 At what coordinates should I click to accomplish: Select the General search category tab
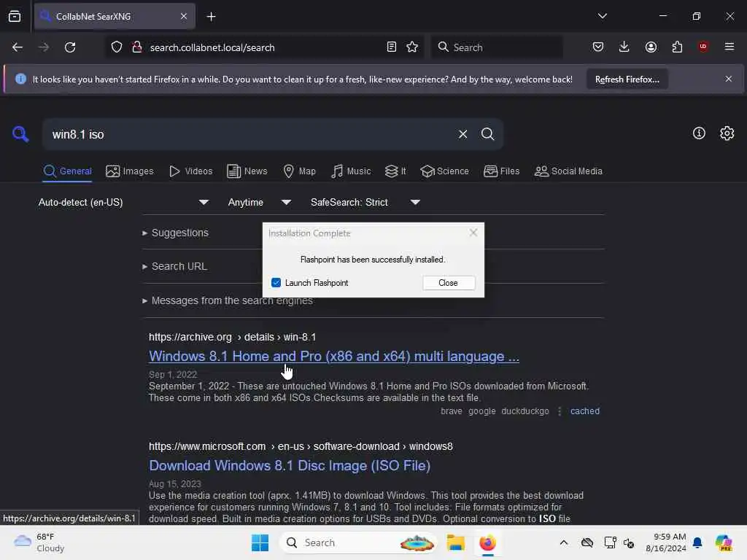click(x=67, y=171)
